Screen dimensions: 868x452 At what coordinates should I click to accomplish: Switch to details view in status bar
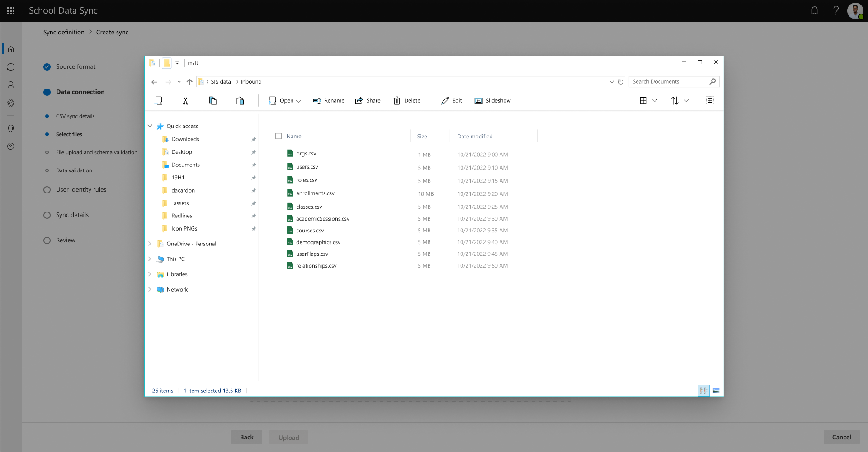703,391
